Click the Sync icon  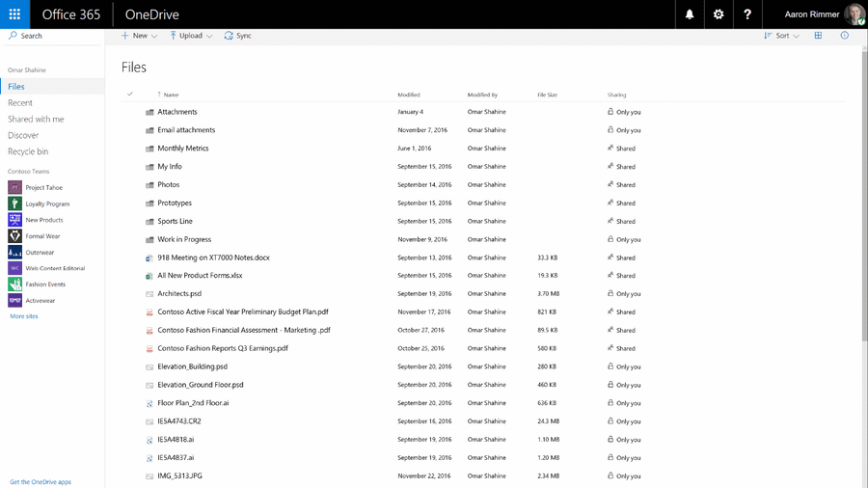(229, 36)
